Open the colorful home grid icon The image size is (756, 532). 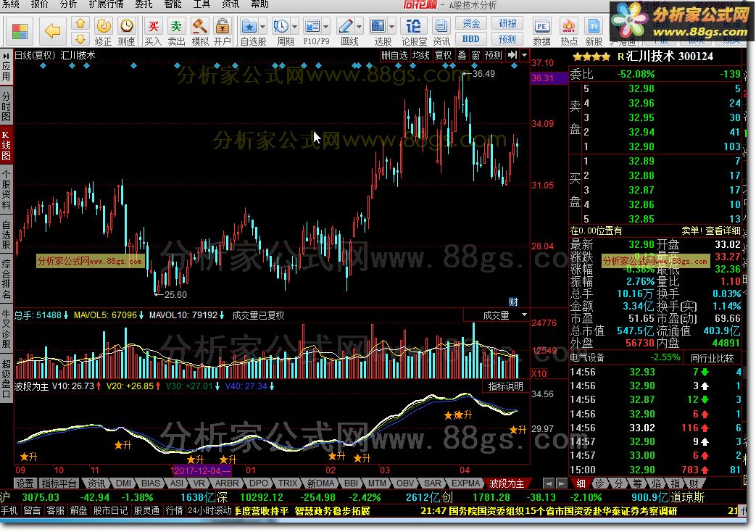pyautogui.click(x=20, y=32)
